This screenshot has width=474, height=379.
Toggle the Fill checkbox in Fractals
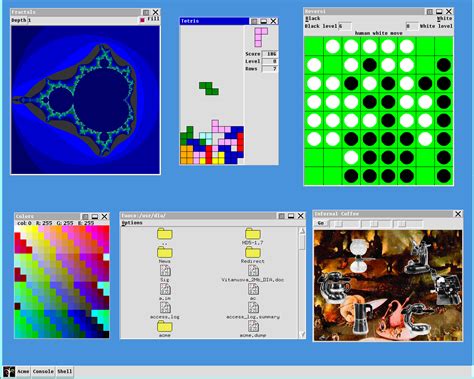(142, 20)
